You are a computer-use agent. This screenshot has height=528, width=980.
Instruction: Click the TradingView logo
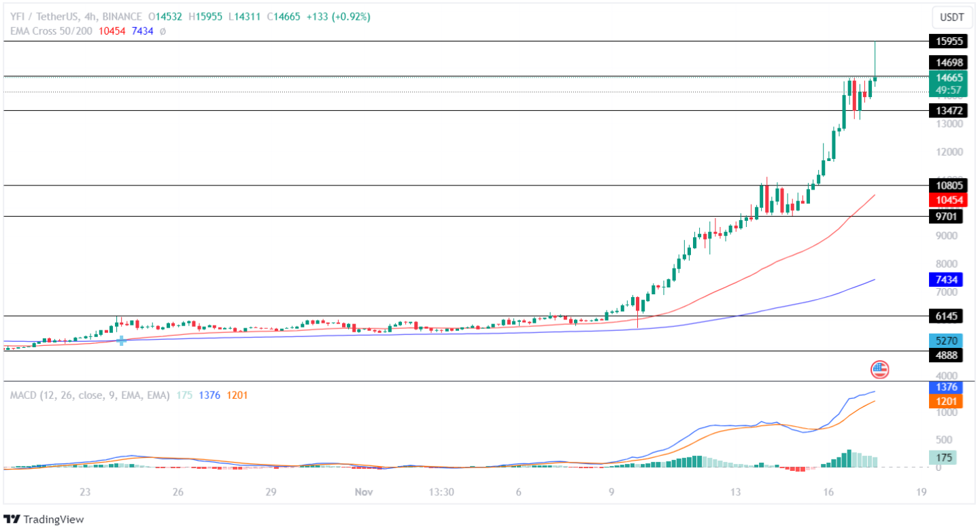tap(44, 519)
